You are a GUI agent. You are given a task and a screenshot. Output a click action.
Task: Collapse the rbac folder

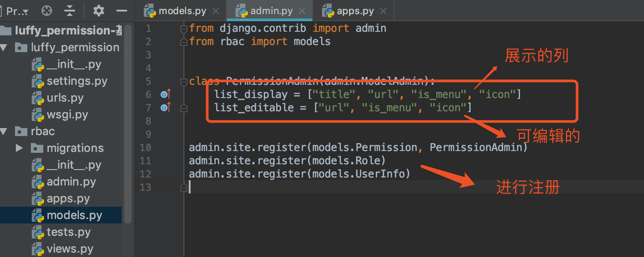click(x=4, y=131)
